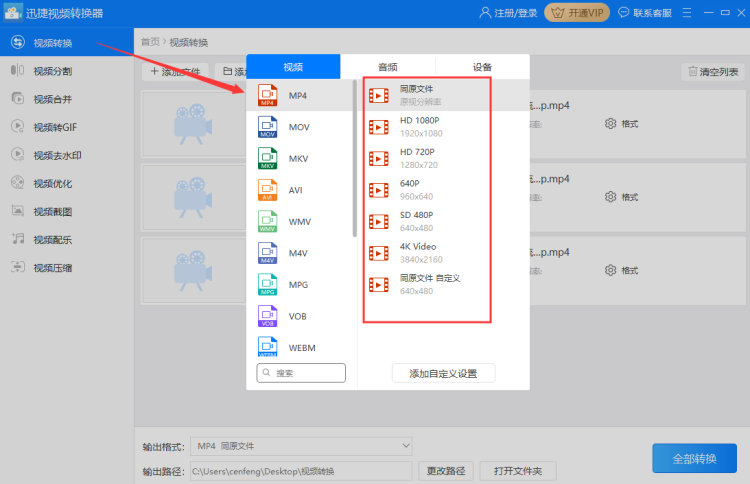
Task: Switch to the 设备 tab
Action: (x=483, y=67)
